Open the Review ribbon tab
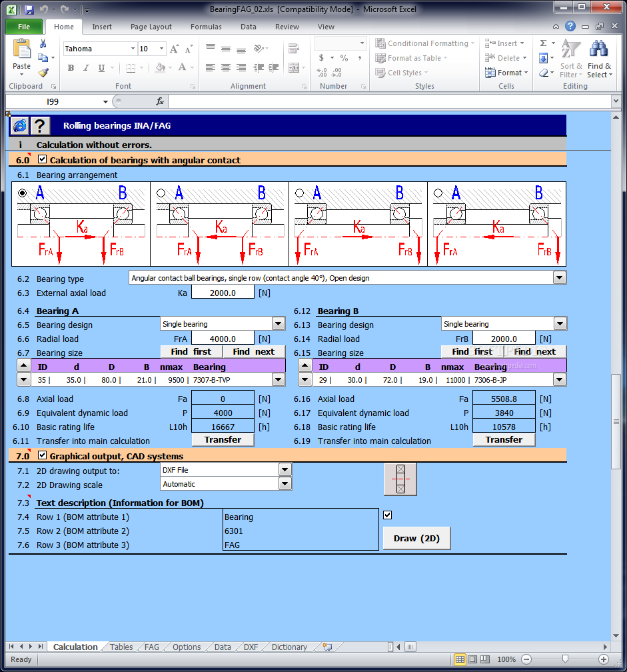 pyautogui.click(x=287, y=27)
